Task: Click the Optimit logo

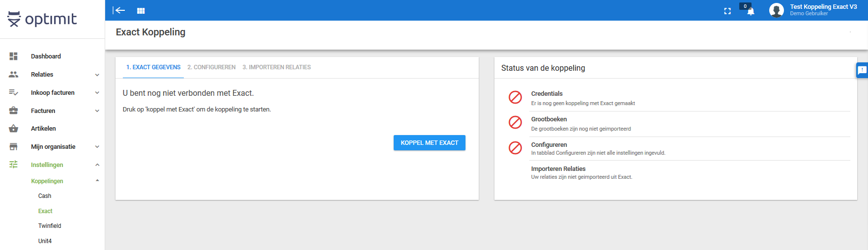Action: coord(42,19)
